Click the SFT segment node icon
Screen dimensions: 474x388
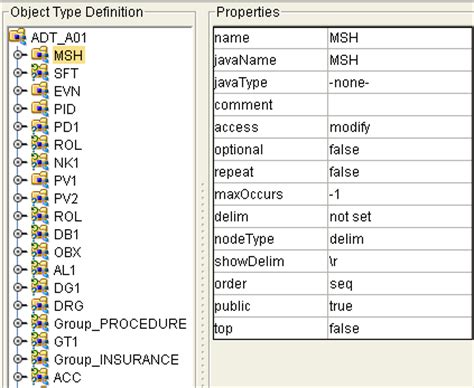pyautogui.click(x=40, y=72)
